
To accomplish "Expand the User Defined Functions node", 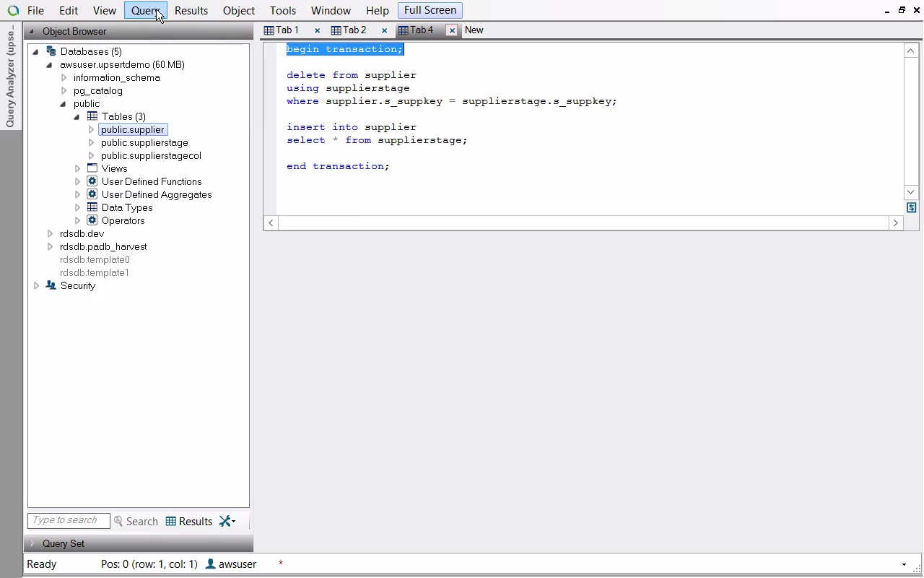I will pos(77,181).
